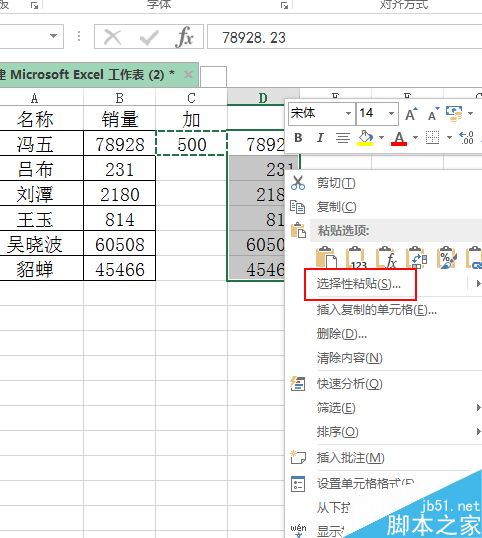
Task: Apply the yellow fill color bucket
Action: tap(365, 138)
